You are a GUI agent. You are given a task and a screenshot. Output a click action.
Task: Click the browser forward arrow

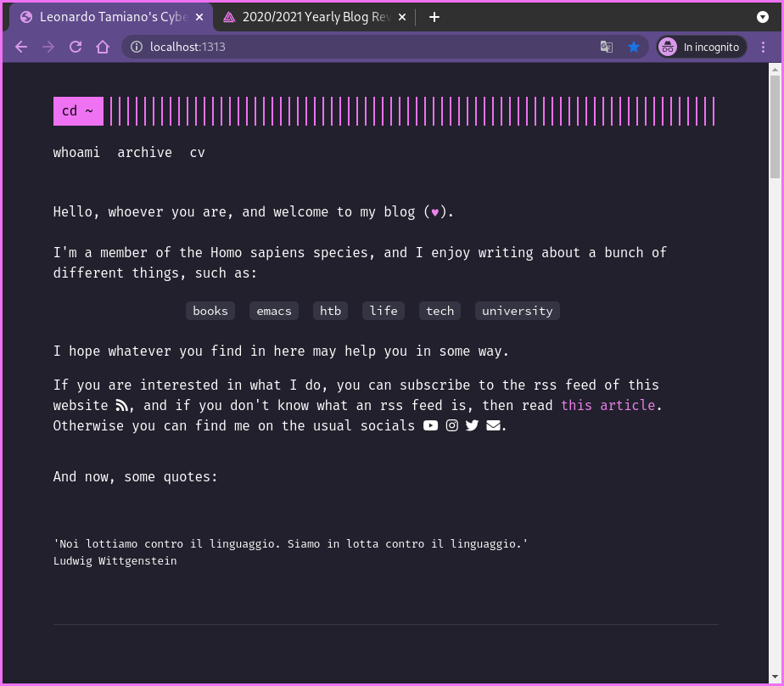click(48, 47)
